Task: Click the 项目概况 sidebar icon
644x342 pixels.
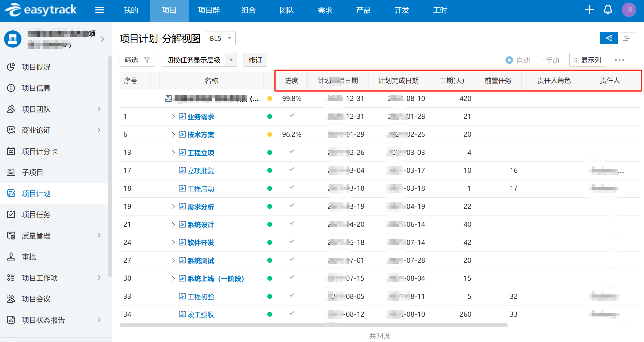Action: (11, 67)
